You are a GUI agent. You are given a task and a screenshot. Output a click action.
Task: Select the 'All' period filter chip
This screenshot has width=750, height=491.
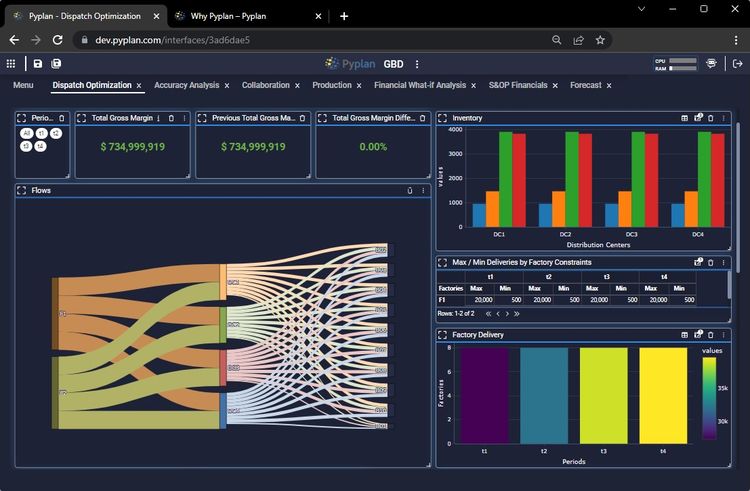click(x=26, y=133)
